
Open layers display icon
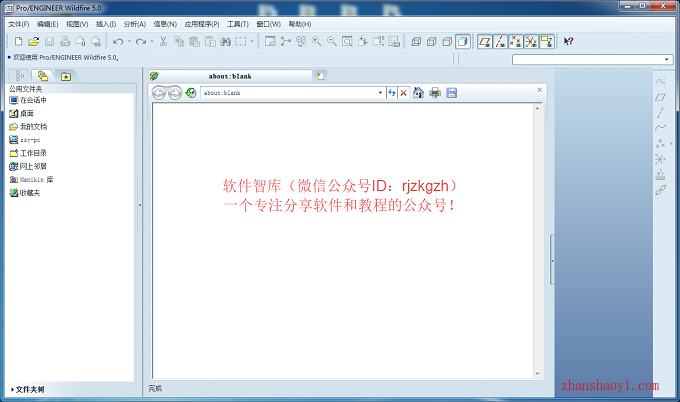[x=394, y=41]
